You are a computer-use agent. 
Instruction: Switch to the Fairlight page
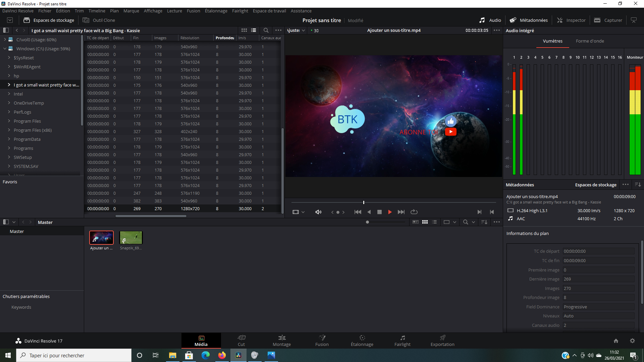click(x=402, y=341)
